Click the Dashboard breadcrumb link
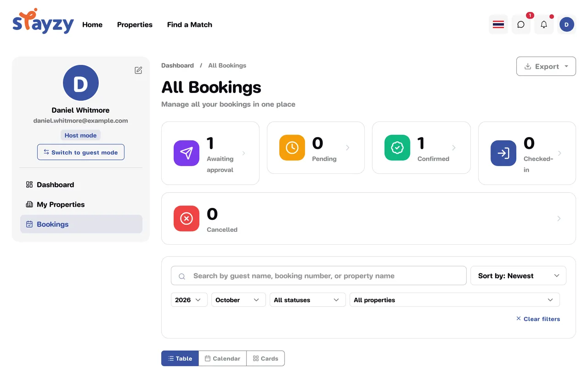The height and width of the screenshot is (368, 588). tap(177, 65)
